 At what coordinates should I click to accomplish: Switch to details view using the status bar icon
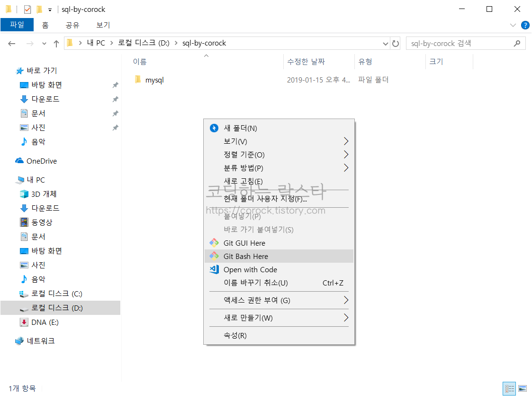pos(509,388)
